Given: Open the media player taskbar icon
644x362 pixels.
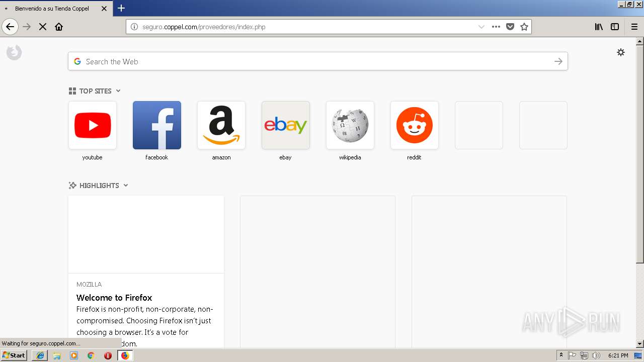Looking at the screenshot, I should [x=74, y=355].
